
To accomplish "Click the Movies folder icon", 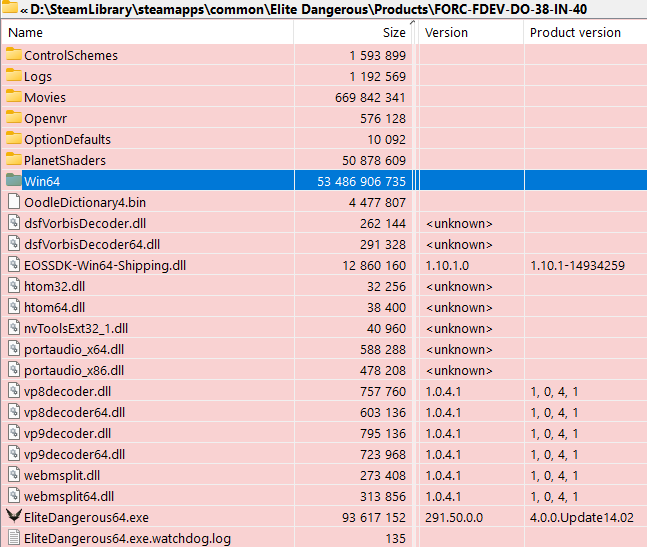I will 14,97.
